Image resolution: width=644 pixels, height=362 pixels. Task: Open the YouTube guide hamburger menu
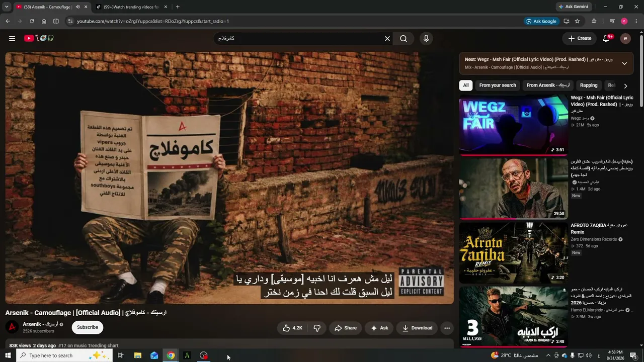coord(12,38)
